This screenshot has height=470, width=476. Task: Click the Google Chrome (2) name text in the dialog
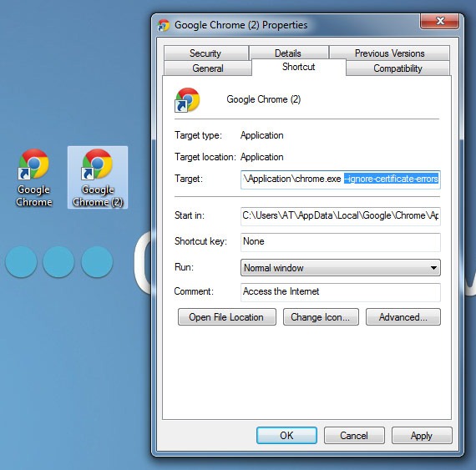point(264,99)
